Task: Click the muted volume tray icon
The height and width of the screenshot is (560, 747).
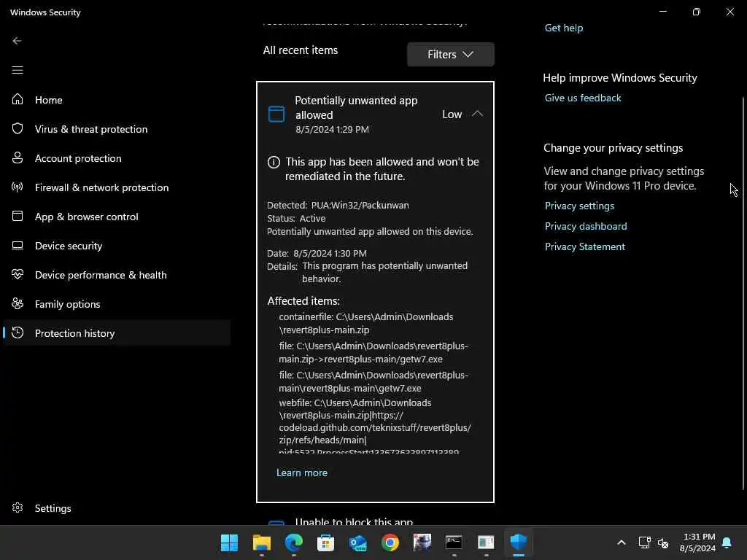Action: (662, 542)
